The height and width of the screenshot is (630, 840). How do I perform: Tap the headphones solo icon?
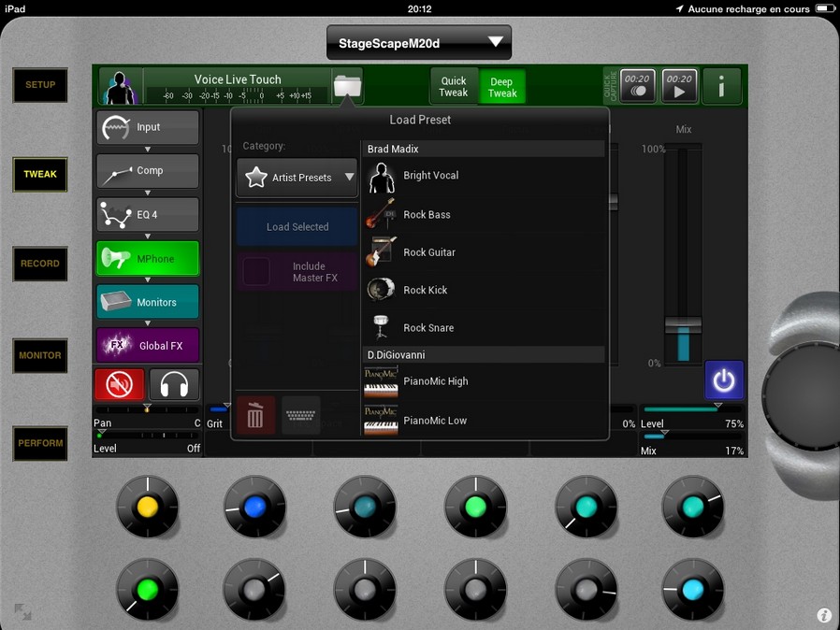pos(174,384)
